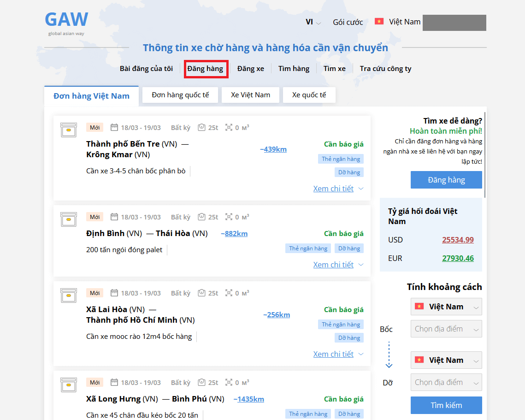This screenshot has height=420, width=525.
Task: Open the Dỡ location 'Chọn địa điểm' dropdown
Action: point(446,382)
